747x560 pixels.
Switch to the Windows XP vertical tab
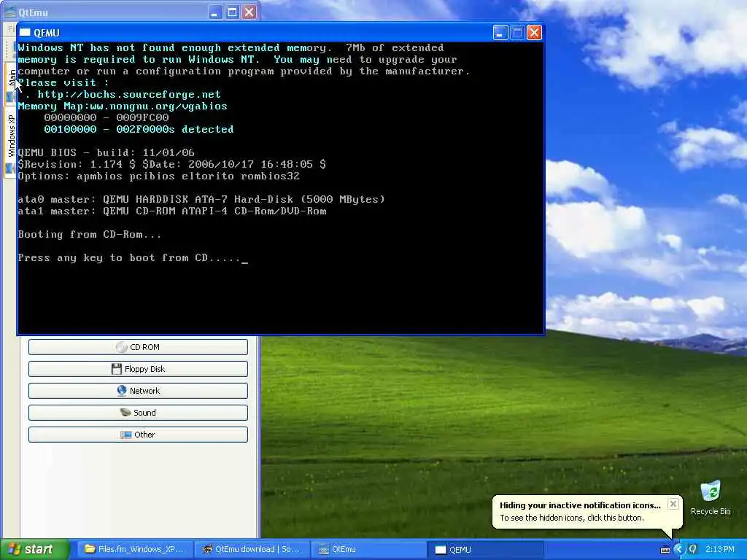click(12, 142)
